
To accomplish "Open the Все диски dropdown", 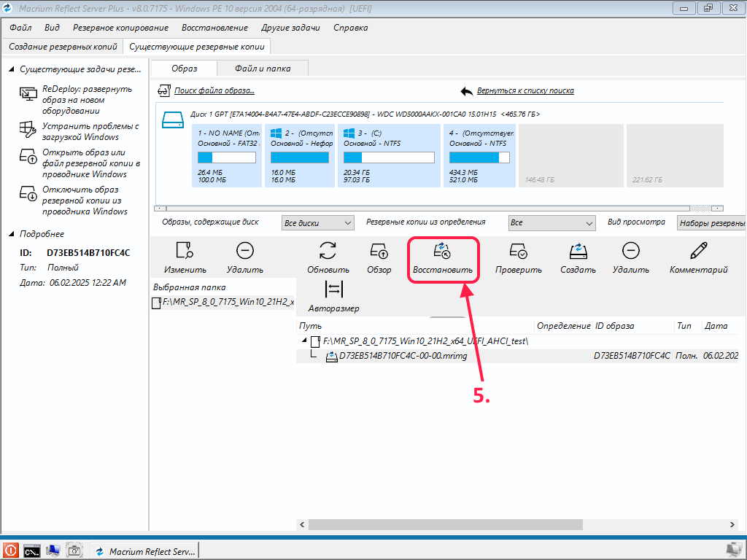I will 317,223.
